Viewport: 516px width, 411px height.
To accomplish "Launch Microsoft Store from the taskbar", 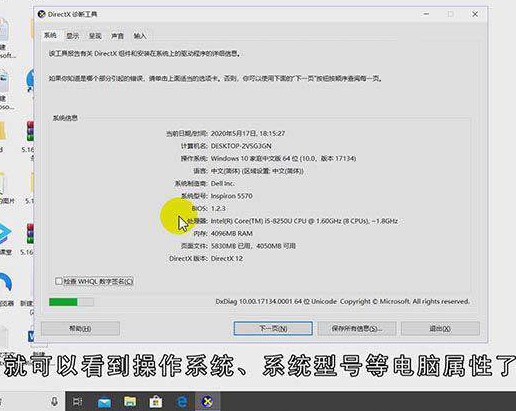I will pyautogui.click(x=156, y=402).
